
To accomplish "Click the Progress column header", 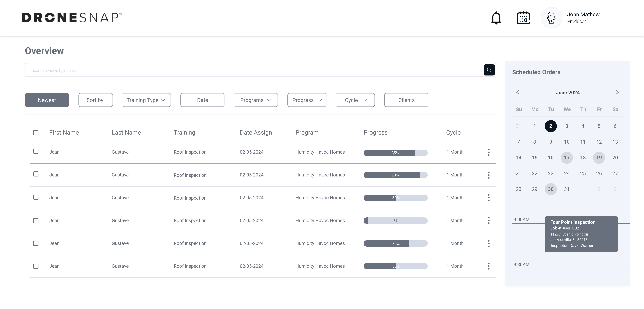I will (376, 133).
